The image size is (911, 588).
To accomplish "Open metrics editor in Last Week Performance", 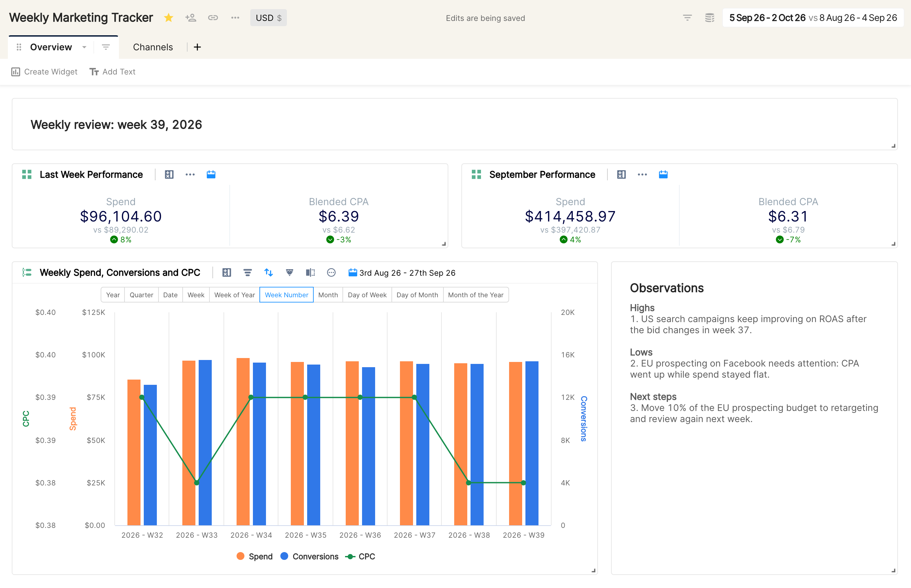I will [x=169, y=174].
